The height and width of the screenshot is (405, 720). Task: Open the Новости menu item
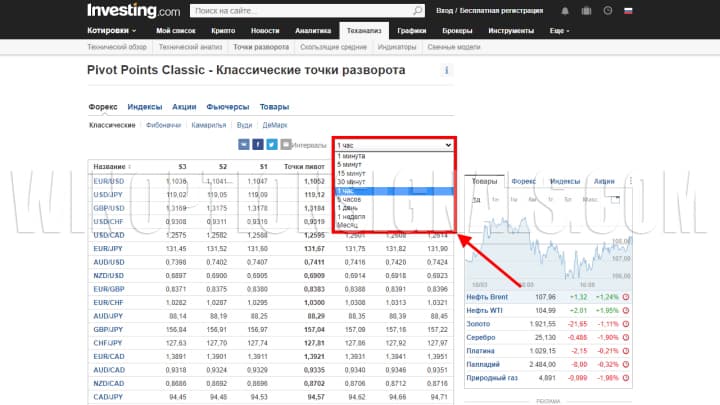click(265, 31)
